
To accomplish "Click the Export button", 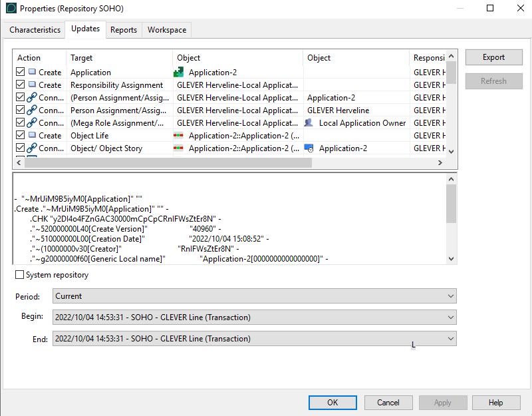I will point(493,57).
